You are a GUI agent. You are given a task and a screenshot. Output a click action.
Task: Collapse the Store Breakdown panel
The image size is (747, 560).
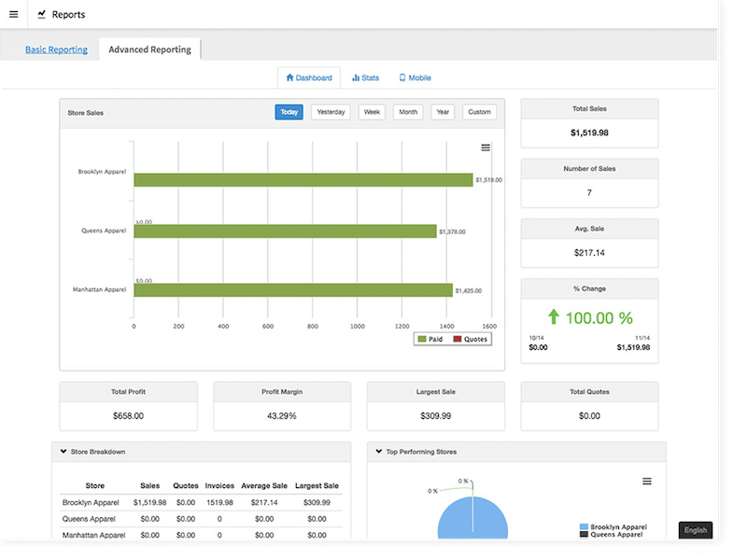63,452
